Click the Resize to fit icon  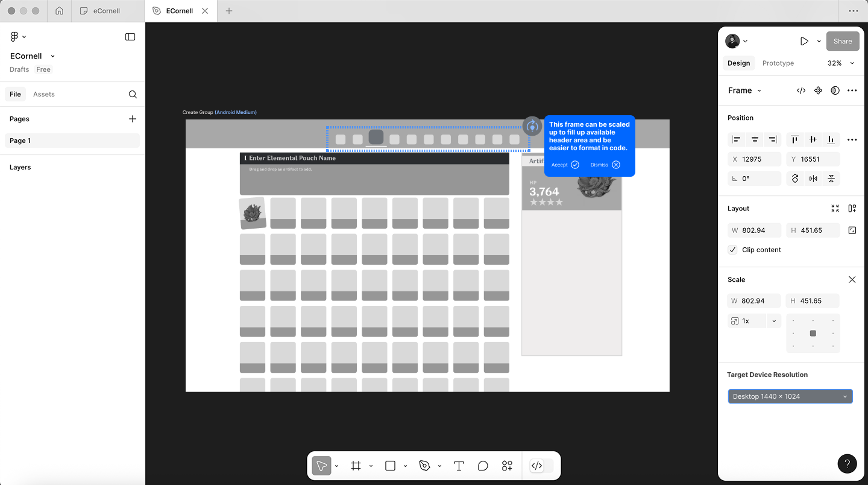(835, 208)
